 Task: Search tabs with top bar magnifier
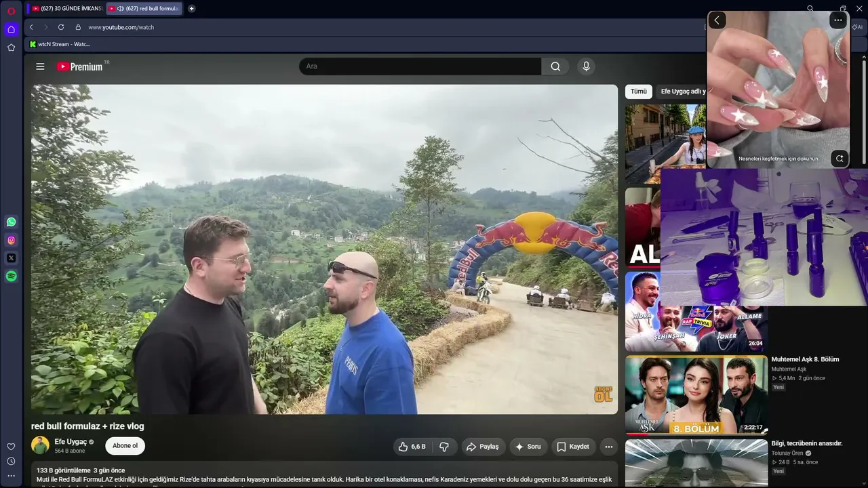coord(810,9)
